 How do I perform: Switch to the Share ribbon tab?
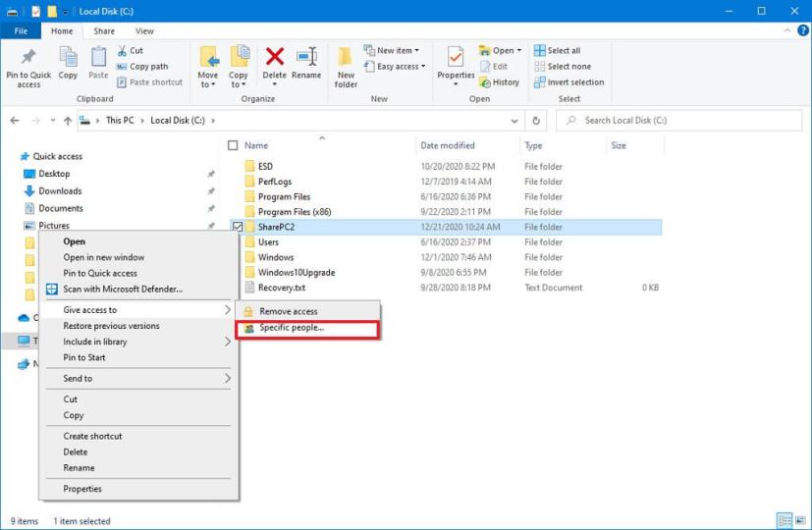(x=104, y=31)
